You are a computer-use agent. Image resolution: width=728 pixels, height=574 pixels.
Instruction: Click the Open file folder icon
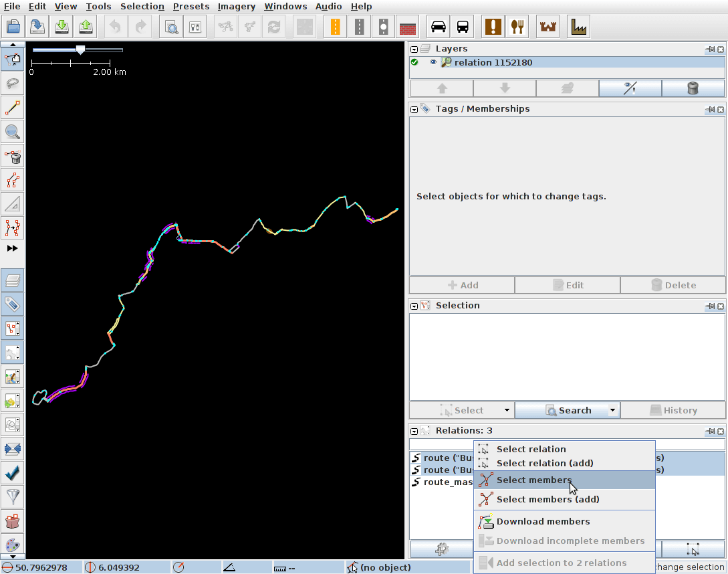click(x=13, y=27)
